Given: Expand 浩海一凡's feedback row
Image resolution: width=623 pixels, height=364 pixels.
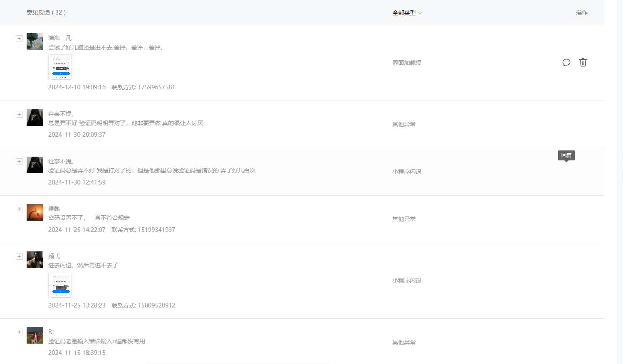Looking at the screenshot, I should (19, 39).
